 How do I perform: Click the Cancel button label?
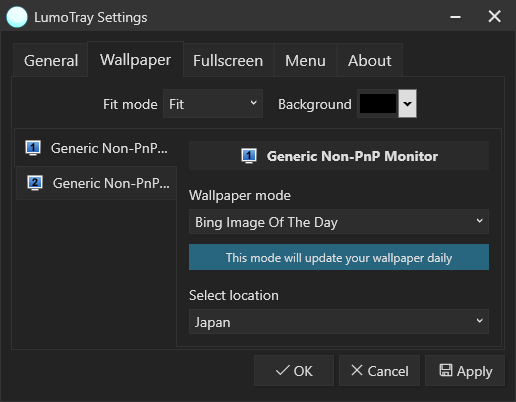388,371
